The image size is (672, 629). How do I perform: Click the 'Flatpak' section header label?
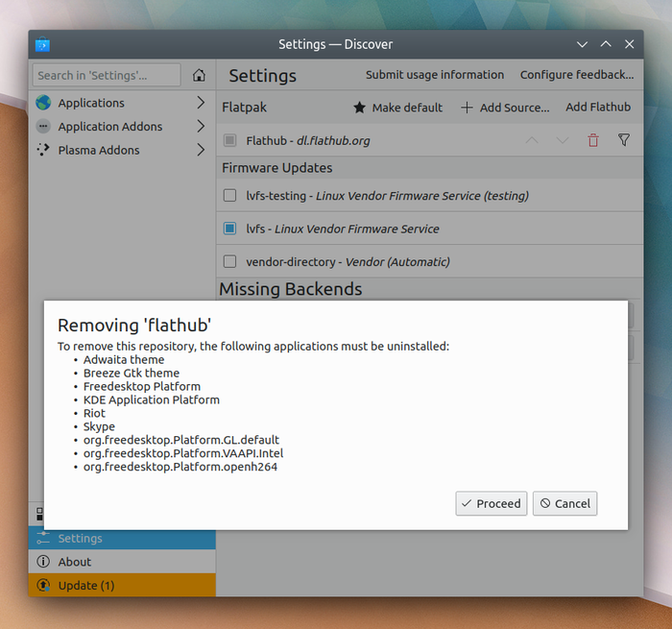click(244, 108)
